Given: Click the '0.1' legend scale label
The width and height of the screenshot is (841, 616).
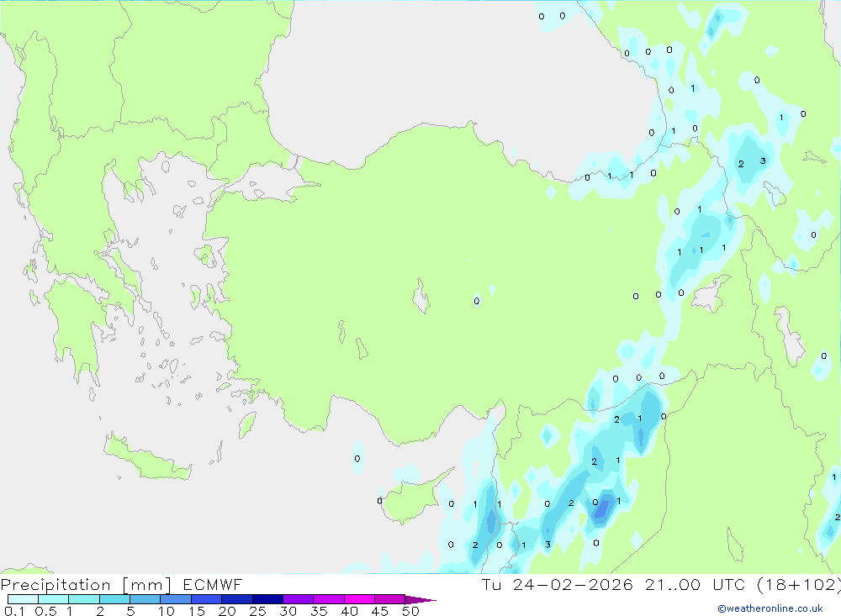Looking at the screenshot, I should click(x=14, y=611).
